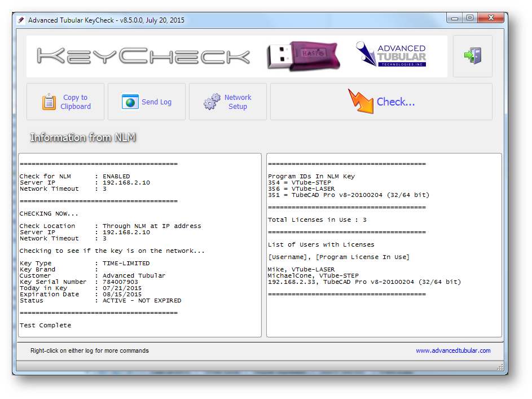The image size is (532, 399).
Task: Click 'Test Complete' log line
Action: 46,326
